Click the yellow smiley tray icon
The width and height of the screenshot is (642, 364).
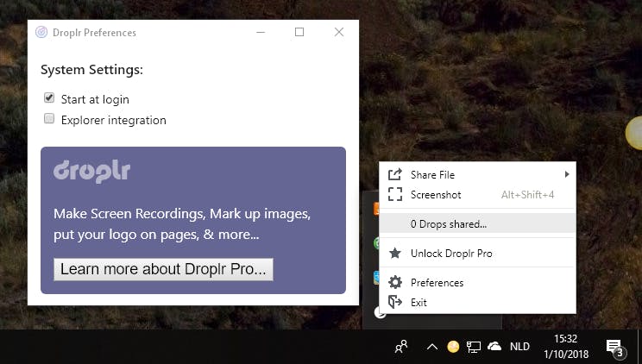coord(453,347)
